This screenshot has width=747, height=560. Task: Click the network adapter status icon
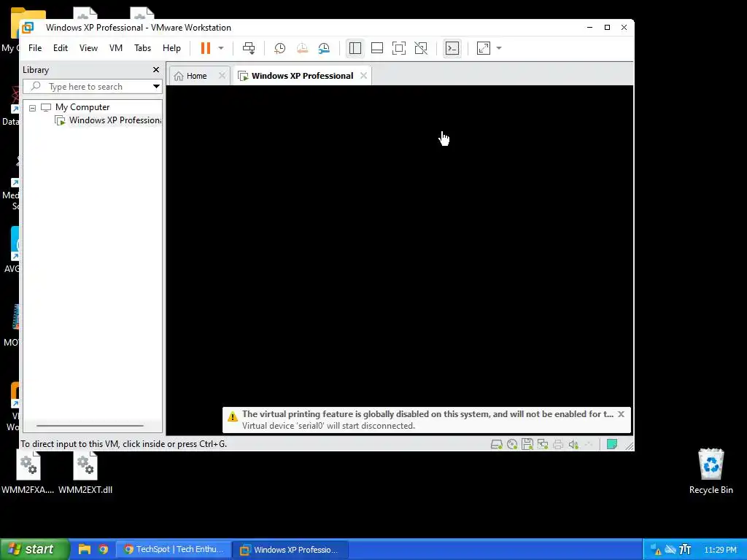pos(543,444)
